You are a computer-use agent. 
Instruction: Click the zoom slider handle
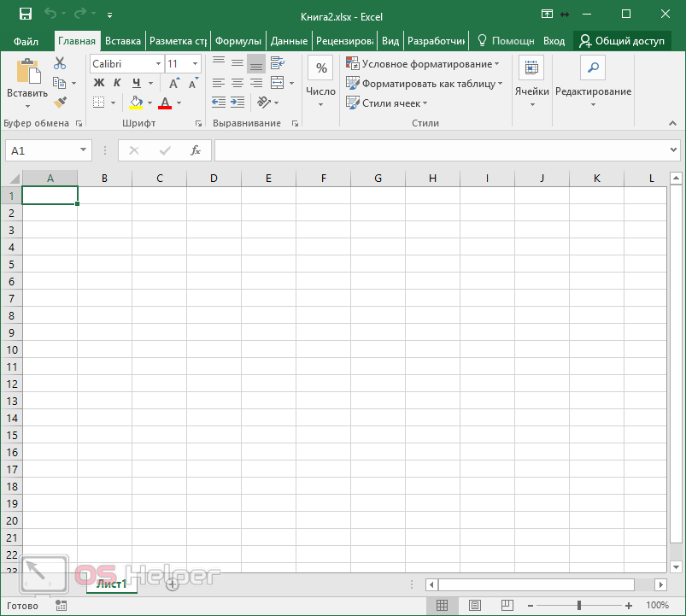(579, 605)
